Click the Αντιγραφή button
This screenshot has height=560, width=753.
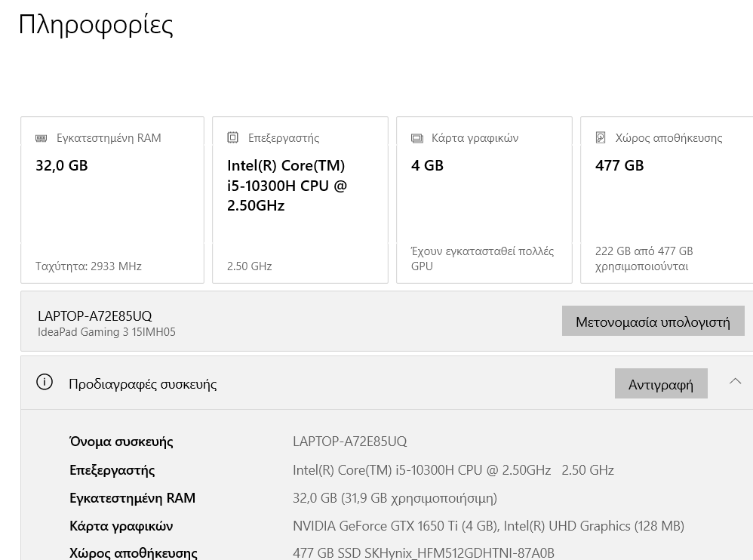[661, 383]
